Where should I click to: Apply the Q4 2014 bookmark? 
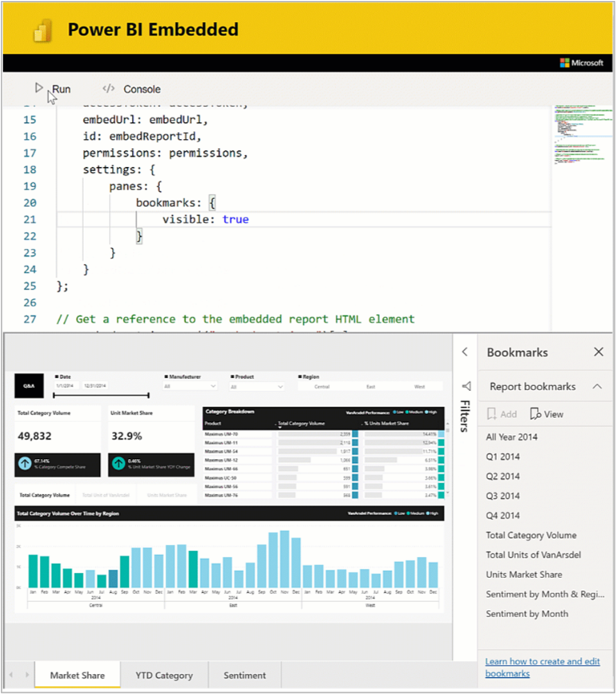(x=502, y=515)
